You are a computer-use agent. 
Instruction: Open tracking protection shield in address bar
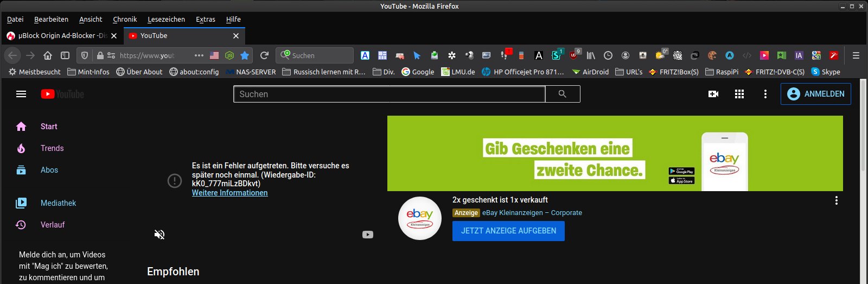tap(84, 55)
